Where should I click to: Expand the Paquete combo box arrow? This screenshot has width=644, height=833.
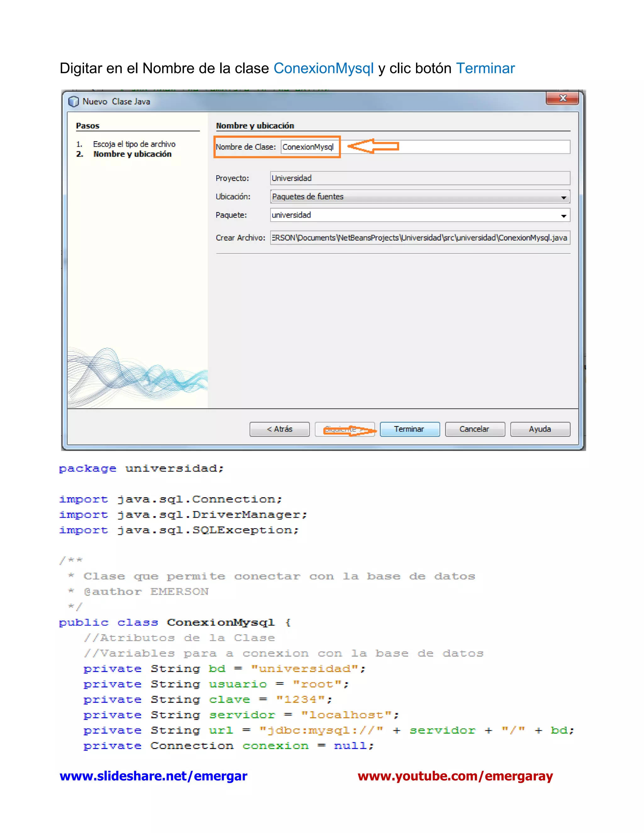[x=563, y=216]
